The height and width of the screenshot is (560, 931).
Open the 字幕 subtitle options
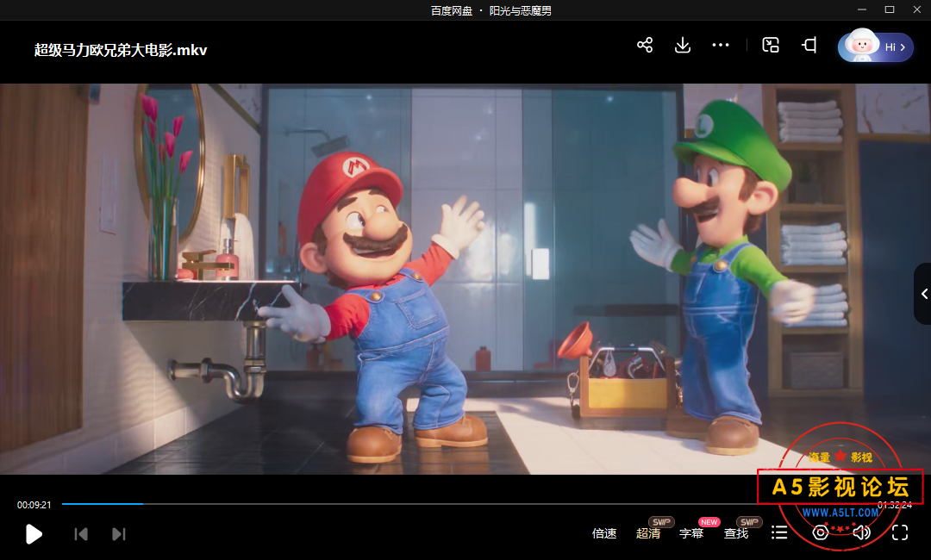(x=691, y=533)
